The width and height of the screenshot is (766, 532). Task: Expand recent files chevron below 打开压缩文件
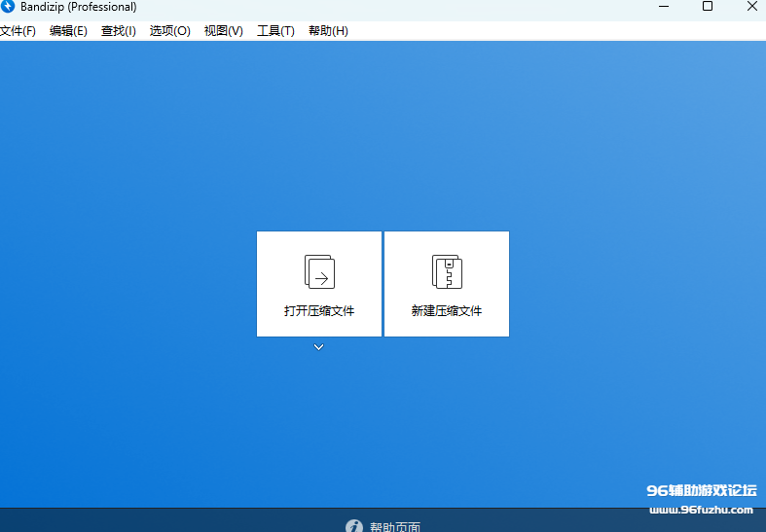319,347
